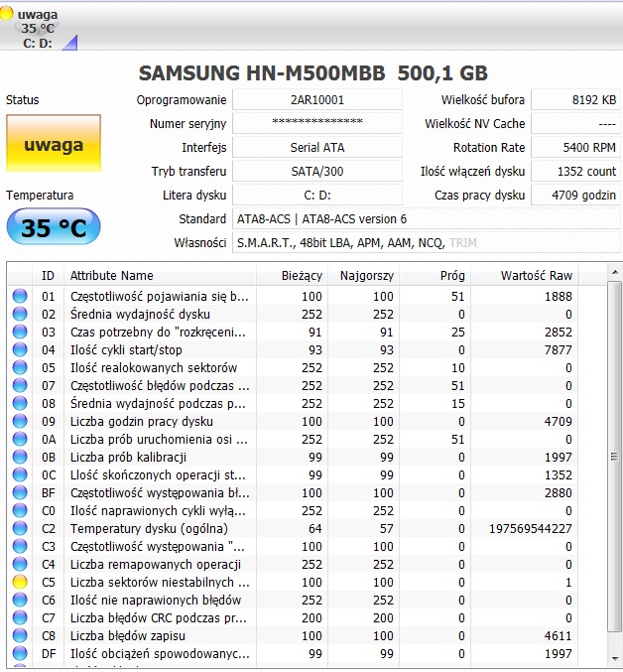The width and height of the screenshot is (623, 672).
Task: Click the status circle for attribute C4
Action: tap(20, 564)
